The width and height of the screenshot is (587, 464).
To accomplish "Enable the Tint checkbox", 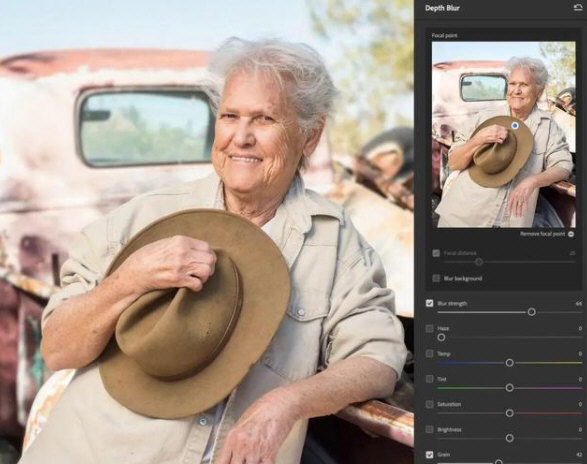I will 430,379.
